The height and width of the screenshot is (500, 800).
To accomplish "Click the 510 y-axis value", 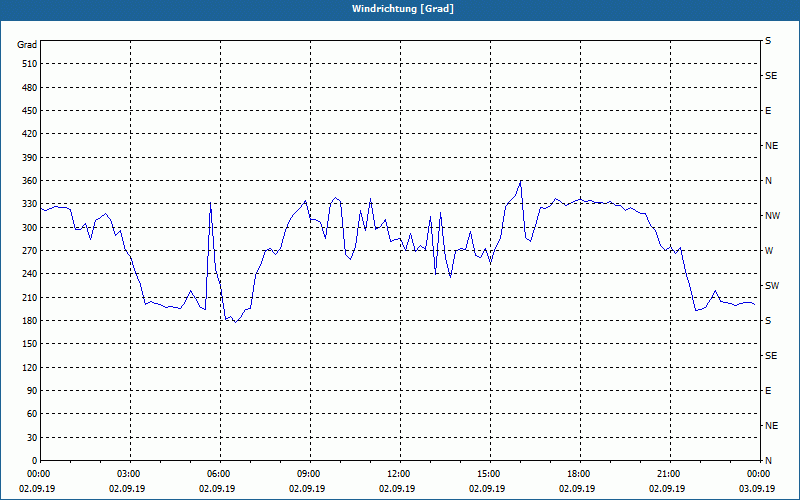I will (30, 64).
